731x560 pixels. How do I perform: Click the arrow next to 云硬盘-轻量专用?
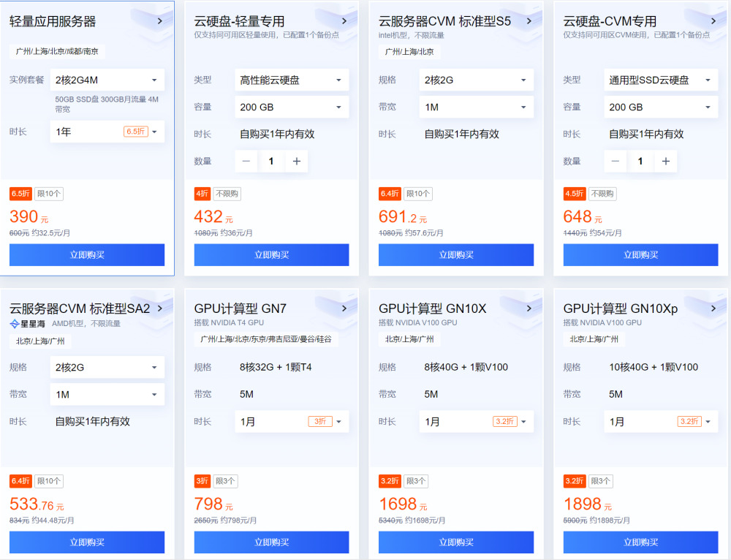pyautogui.click(x=344, y=21)
